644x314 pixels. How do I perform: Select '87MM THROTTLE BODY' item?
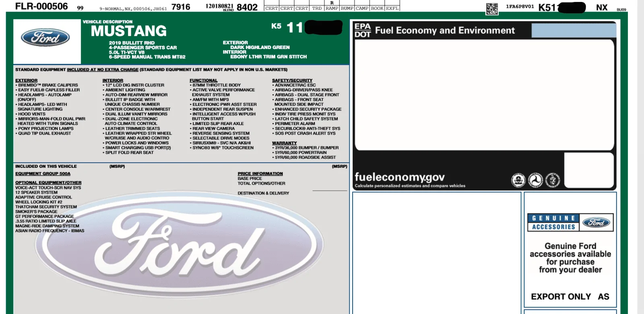click(x=215, y=85)
